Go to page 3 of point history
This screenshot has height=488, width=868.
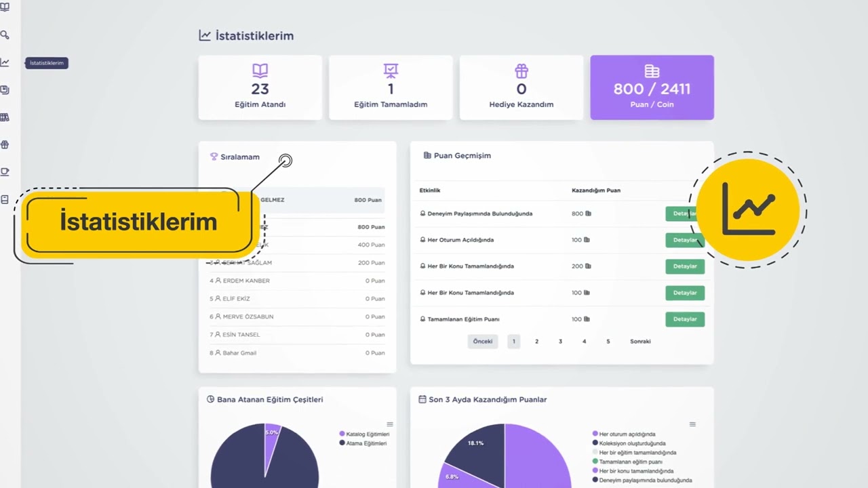(x=560, y=342)
